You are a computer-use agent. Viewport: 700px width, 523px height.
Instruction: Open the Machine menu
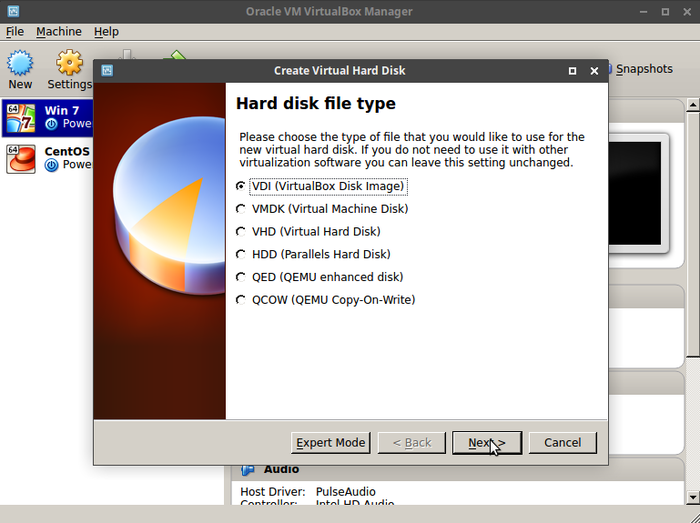[59, 32]
